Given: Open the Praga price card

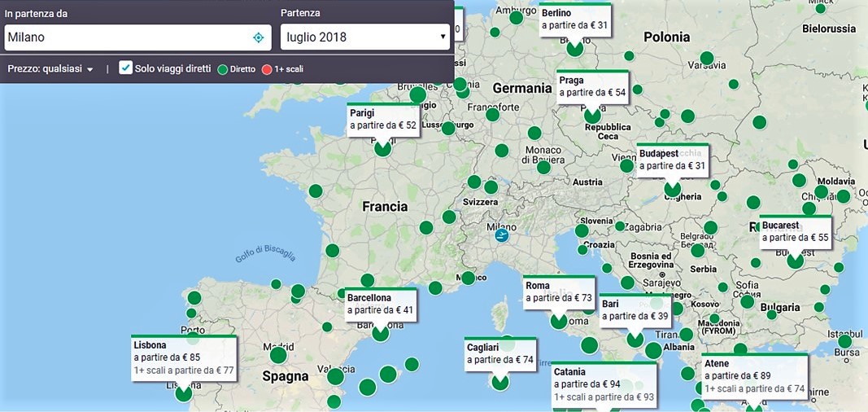Looking at the screenshot, I should pyautogui.click(x=592, y=87).
